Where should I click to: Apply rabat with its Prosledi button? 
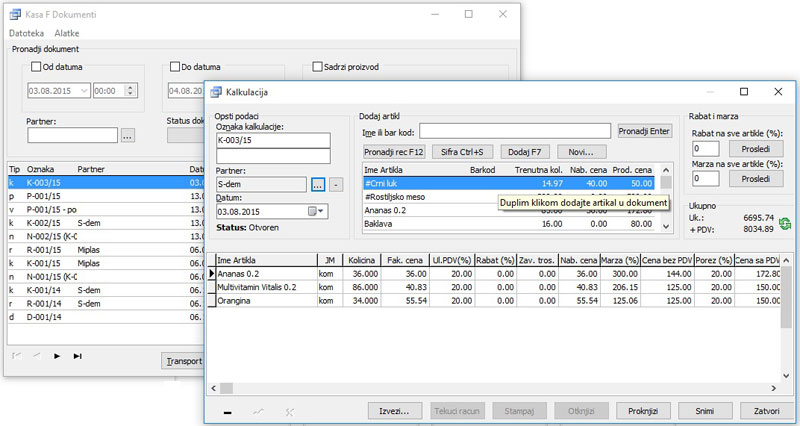pos(756,148)
